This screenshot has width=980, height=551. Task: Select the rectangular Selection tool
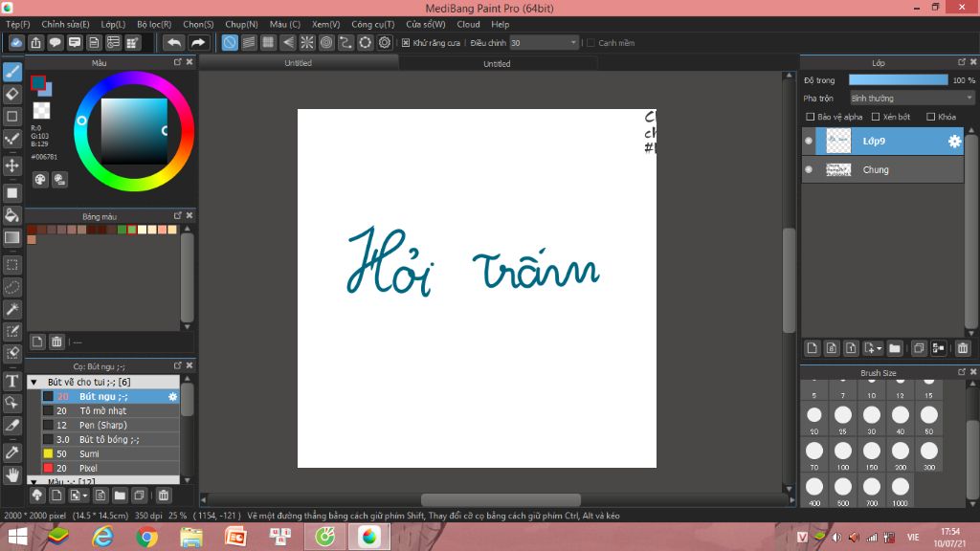(12, 265)
